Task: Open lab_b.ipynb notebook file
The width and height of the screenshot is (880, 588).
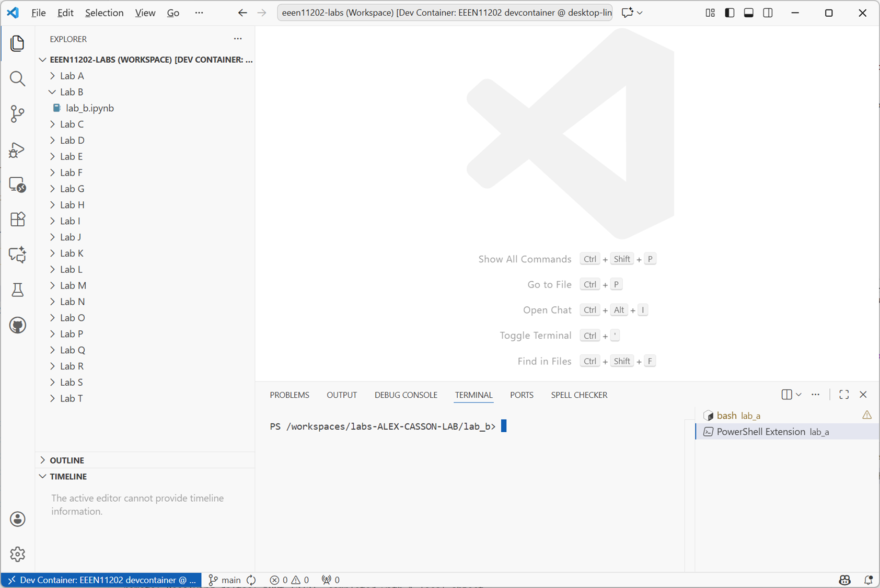Action: click(x=89, y=108)
